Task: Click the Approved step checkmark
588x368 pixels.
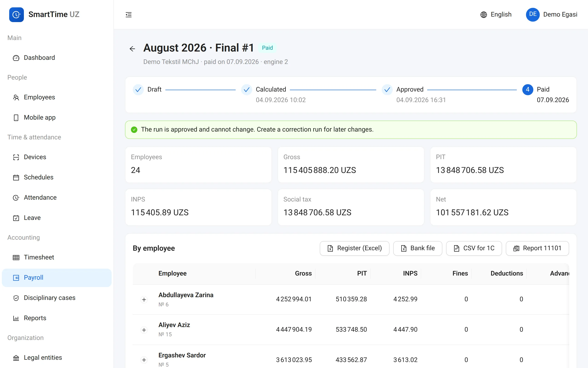Action: click(387, 89)
